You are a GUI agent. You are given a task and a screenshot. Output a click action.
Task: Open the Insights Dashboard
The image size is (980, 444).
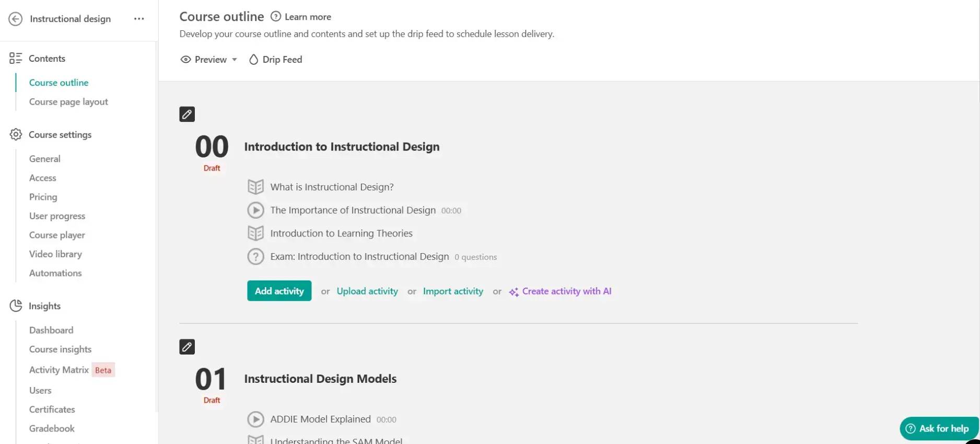click(x=51, y=330)
